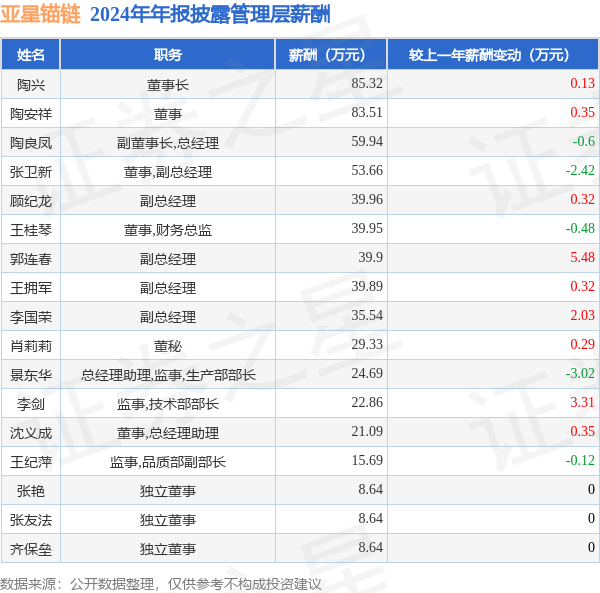Click the salary value 59.94
Viewport: 600px width, 593px height.
tap(367, 142)
